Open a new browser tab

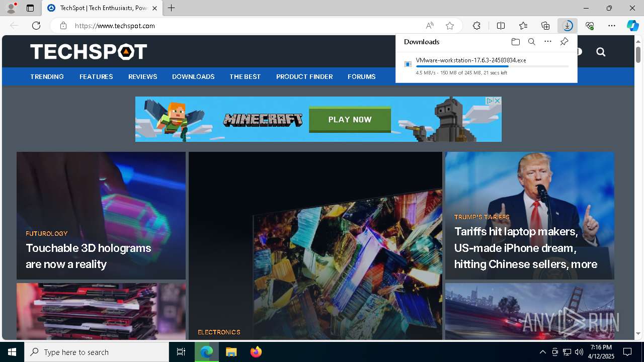pos(172,8)
